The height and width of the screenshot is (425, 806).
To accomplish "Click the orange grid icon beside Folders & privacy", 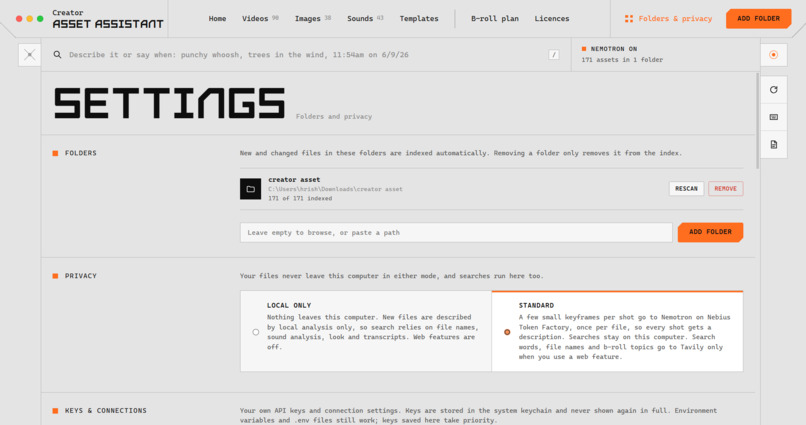I will tap(628, 19).
